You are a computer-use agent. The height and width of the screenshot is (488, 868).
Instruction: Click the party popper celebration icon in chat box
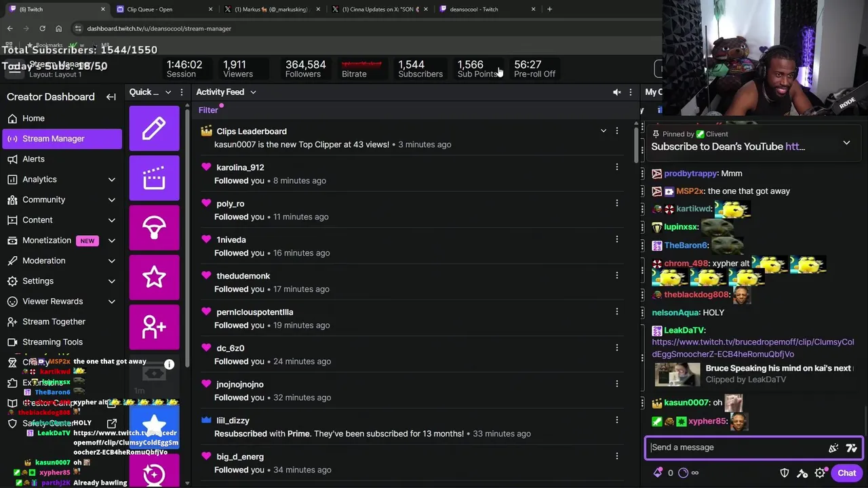[833, 447]
